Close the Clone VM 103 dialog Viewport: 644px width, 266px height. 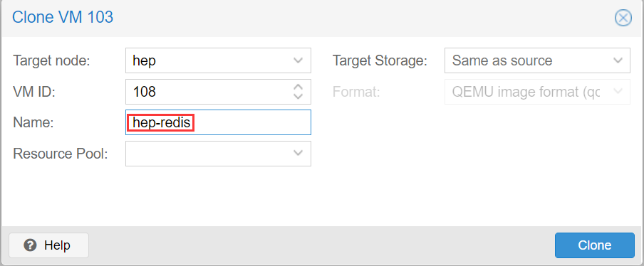point(623,18)
